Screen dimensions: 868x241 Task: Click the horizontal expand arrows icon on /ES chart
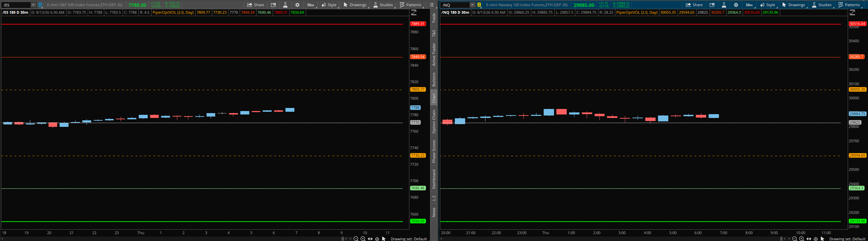(370, 239)
